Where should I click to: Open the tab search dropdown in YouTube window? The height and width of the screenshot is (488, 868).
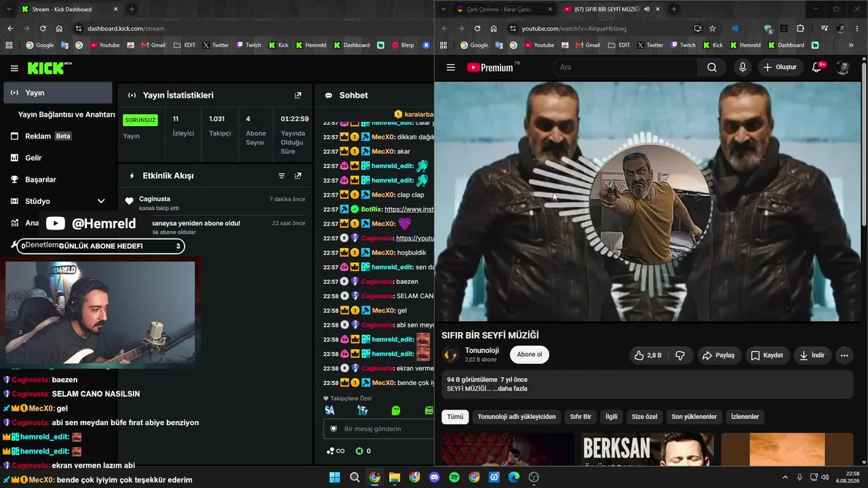tap(443, 9)
